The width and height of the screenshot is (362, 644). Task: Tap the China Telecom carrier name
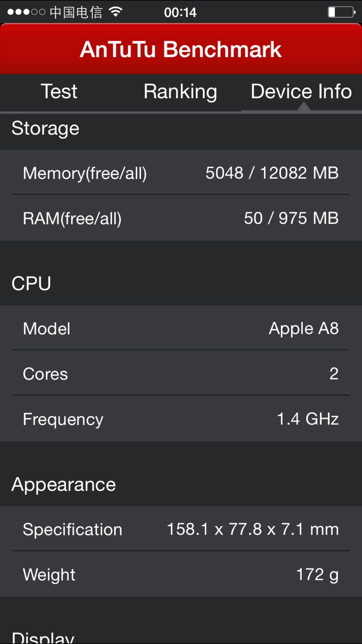pos(76,12)
